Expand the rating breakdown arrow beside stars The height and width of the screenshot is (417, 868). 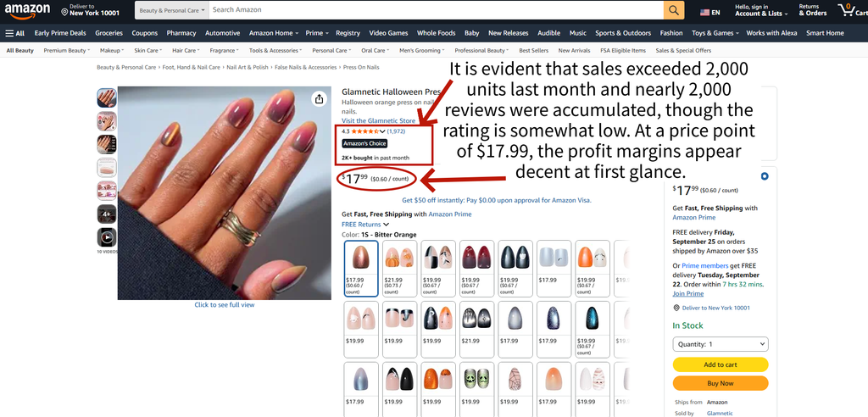tap(382, 131)
